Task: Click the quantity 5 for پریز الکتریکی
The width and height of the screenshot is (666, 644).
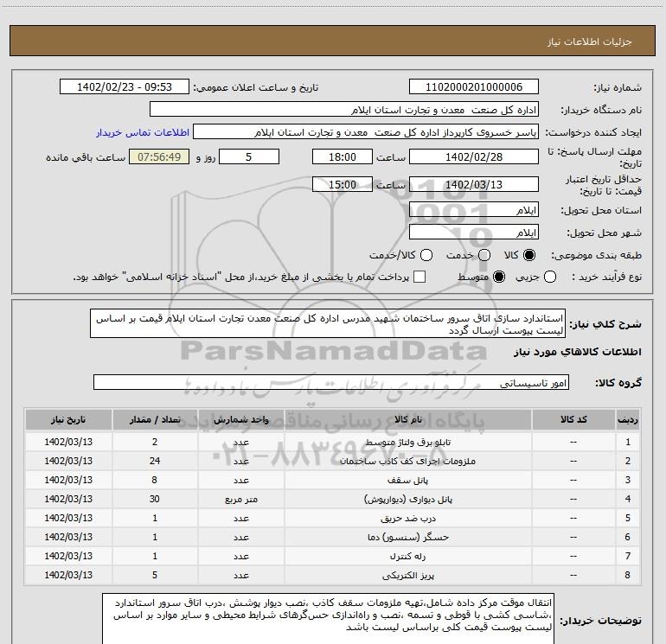Action: pyautogui.click(x=155, y=575)
